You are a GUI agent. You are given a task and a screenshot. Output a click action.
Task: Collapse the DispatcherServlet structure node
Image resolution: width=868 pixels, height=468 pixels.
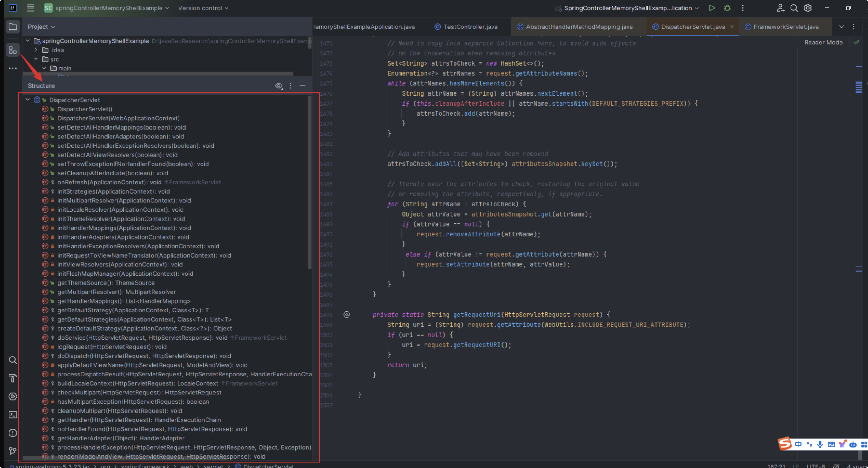coord(28,100)
